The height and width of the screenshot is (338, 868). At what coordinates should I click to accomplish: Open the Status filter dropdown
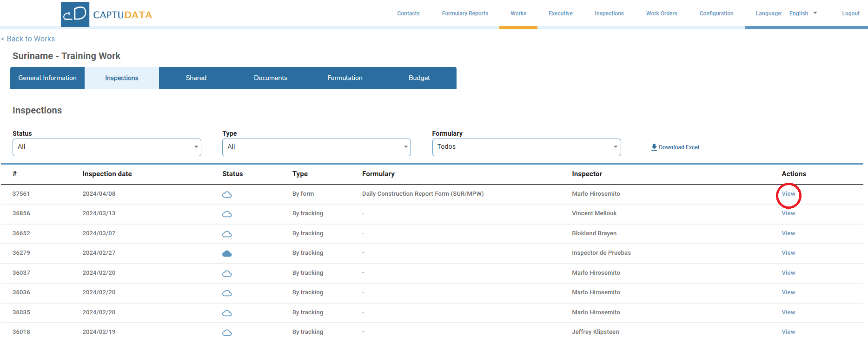pos(106,147)
